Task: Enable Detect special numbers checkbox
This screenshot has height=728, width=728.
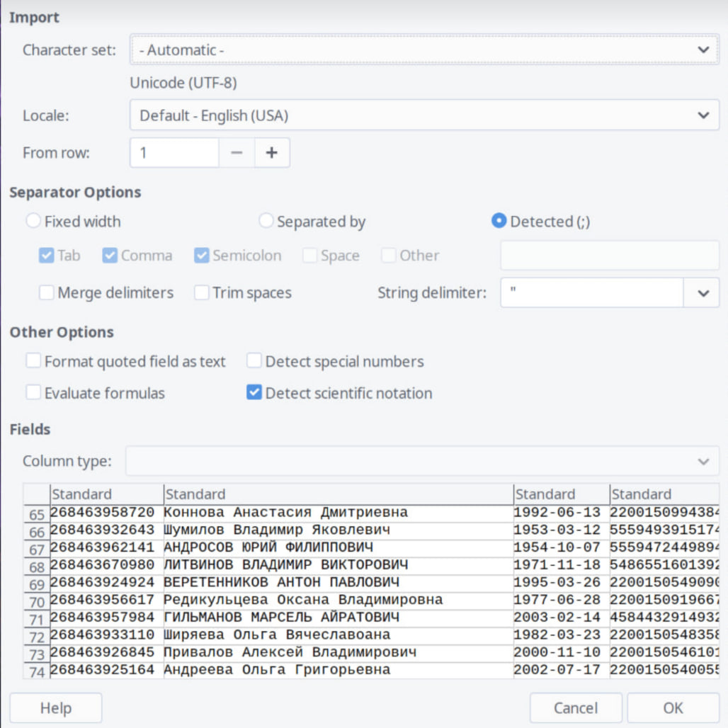Action: point(254,360)
